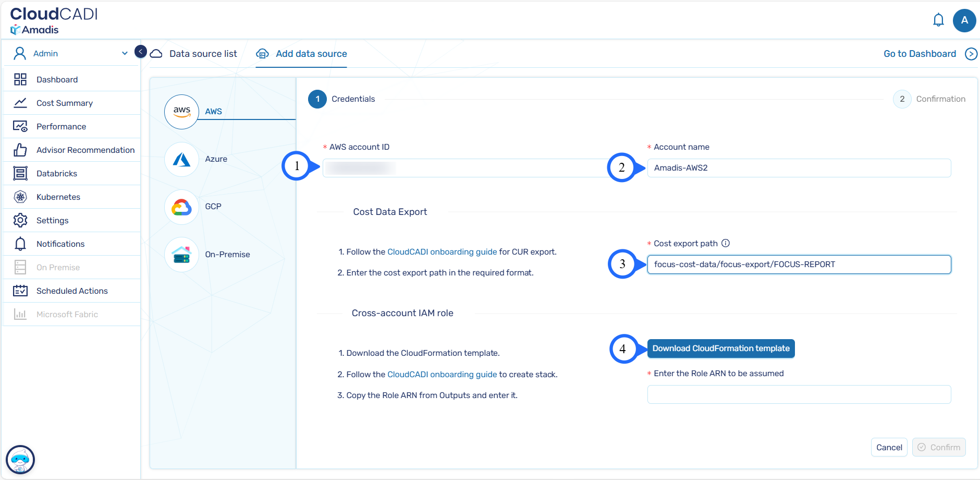Click the Cost export path info icon
Viewport: 980px width, 480px height.
[x=726, y=243]
